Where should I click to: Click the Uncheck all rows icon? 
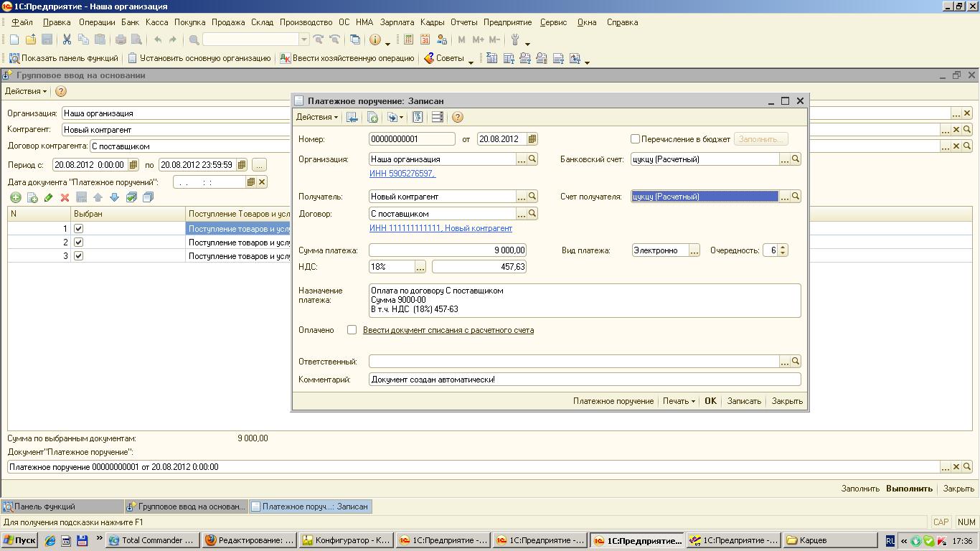pos(148,197)
